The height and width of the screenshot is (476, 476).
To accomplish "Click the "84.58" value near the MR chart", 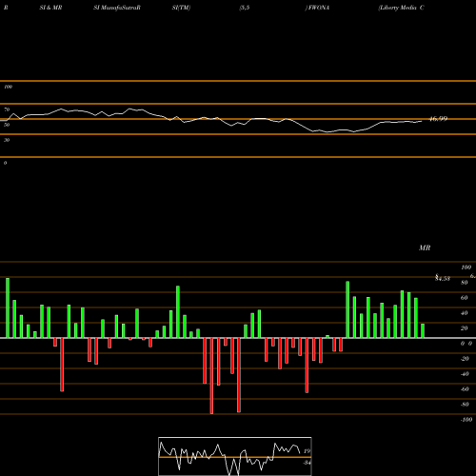I will [x=443, y=278].
